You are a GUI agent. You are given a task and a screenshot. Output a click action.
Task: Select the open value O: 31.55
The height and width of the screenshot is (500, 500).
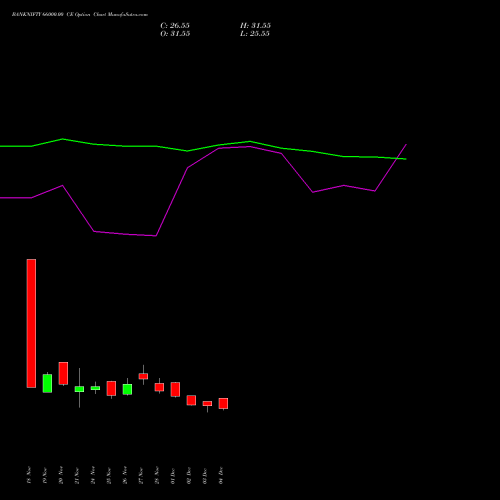175,34
